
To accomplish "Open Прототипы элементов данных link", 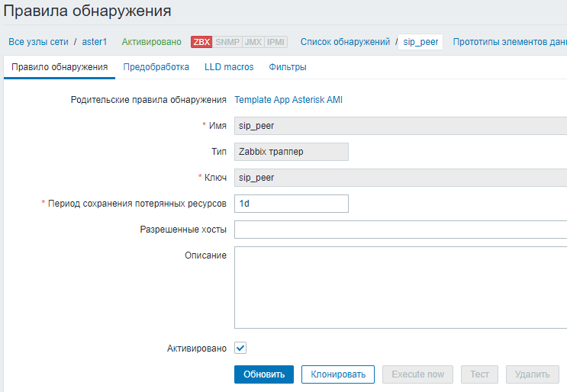I will click(x=509, y=42).
